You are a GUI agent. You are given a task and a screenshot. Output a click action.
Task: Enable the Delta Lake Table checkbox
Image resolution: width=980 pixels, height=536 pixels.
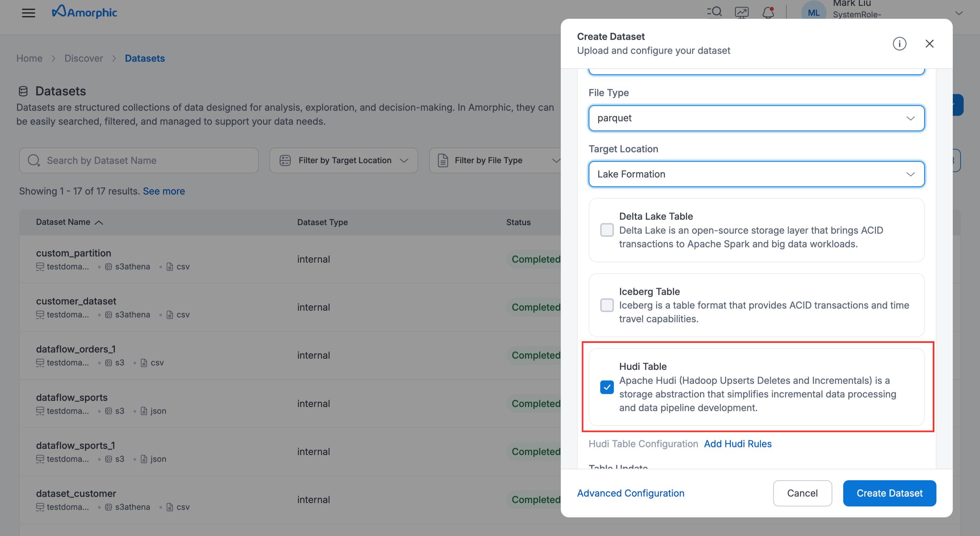pyautogui.click(x=607, y=230)
